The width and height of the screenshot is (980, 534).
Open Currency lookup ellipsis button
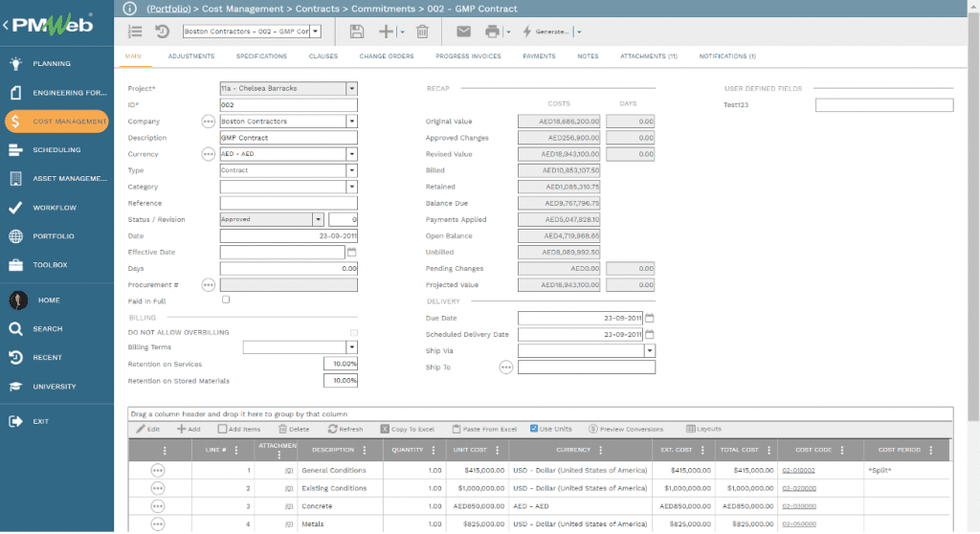coord(208,154)
